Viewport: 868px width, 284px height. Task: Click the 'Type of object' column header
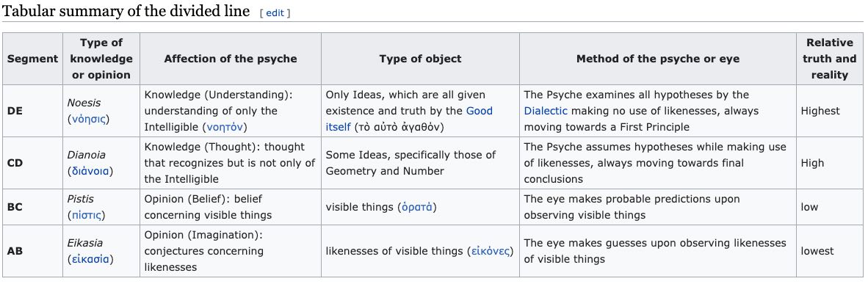420,59
